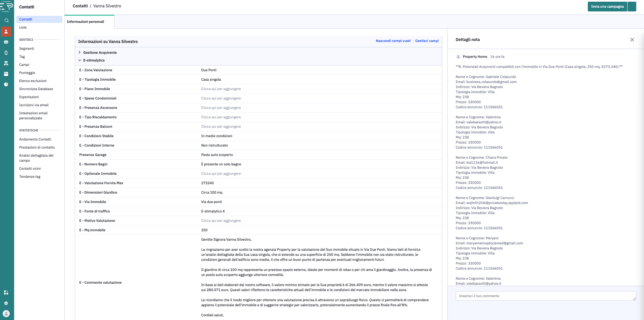Viewport: 644px width, 320px height.
Task: Click the pie chart reports icon
Action: [6, 84]
